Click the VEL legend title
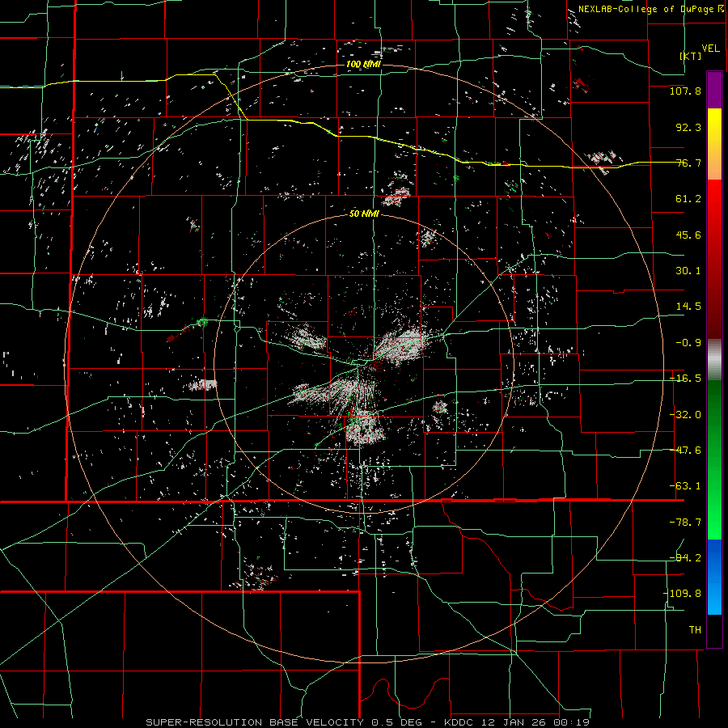728x728 pixels. pyautogui.click(x=711, y=49)
